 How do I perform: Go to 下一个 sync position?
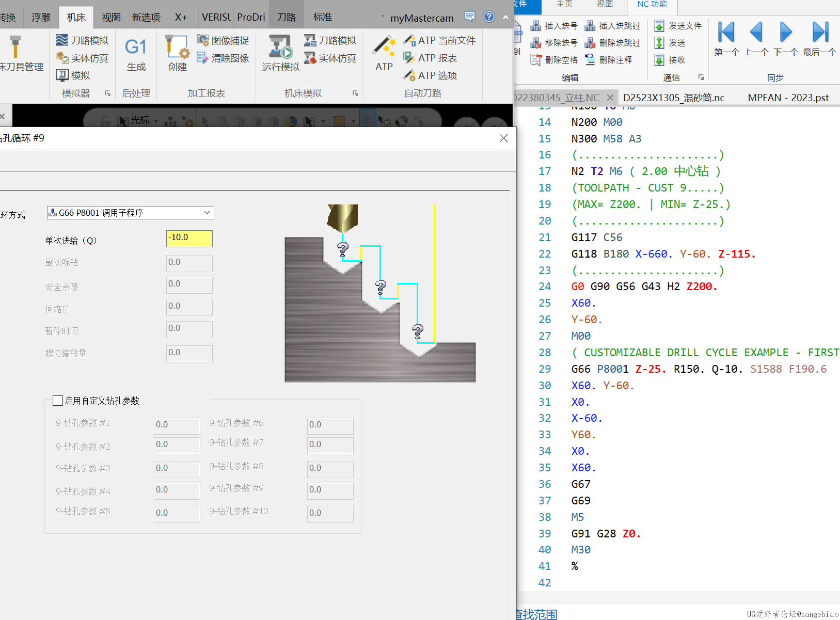786,39
